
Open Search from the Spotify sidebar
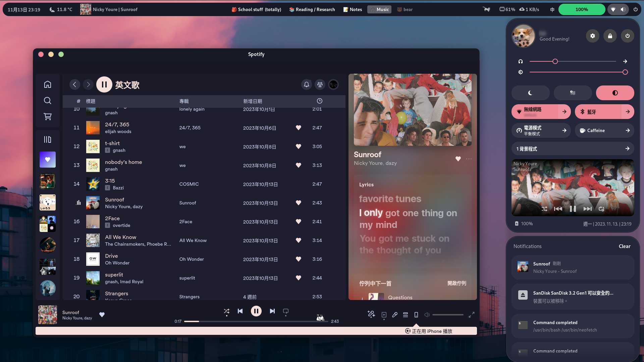click(48, 101)
